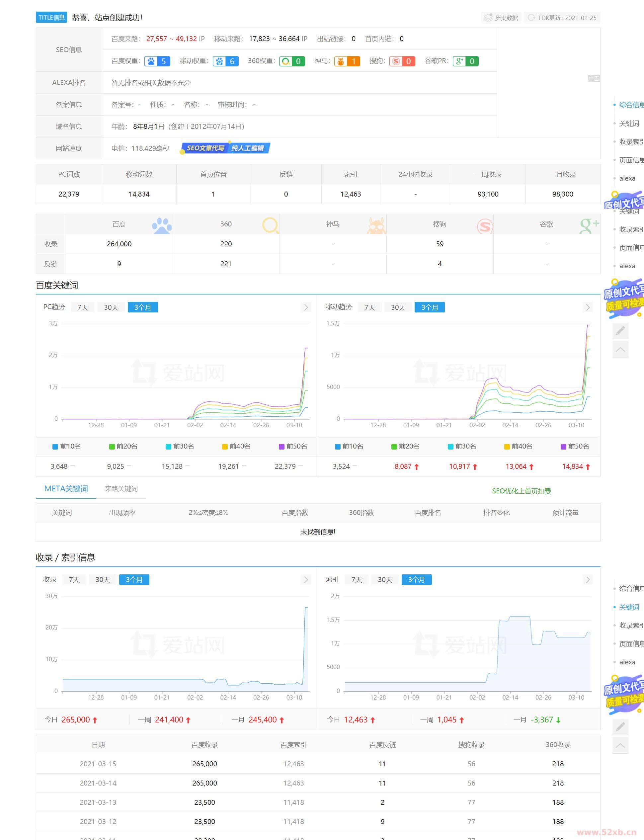644x840 pixels.
Task: Expand PC趋势 chart with right chevron
Action: pyautogui.click(x=305, y=307)
